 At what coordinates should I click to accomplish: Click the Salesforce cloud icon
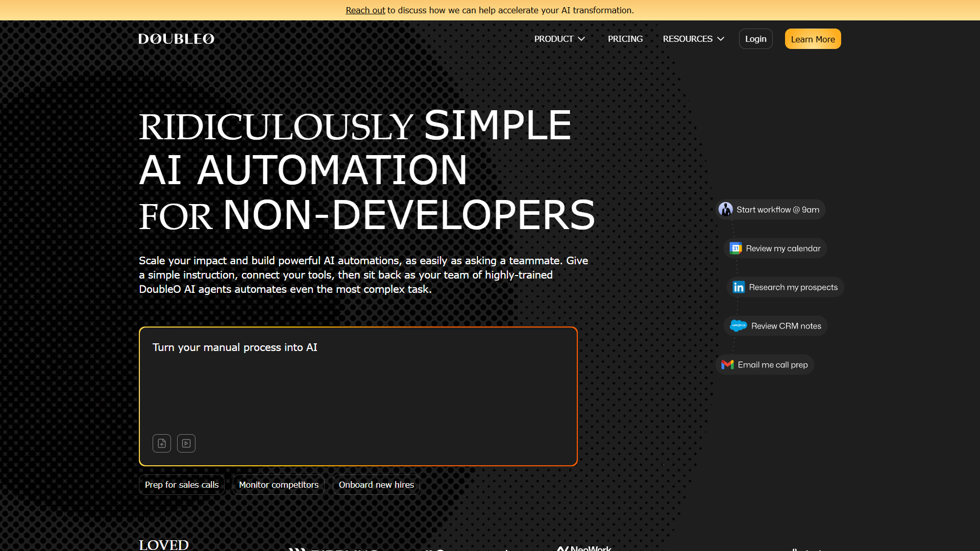738,325
